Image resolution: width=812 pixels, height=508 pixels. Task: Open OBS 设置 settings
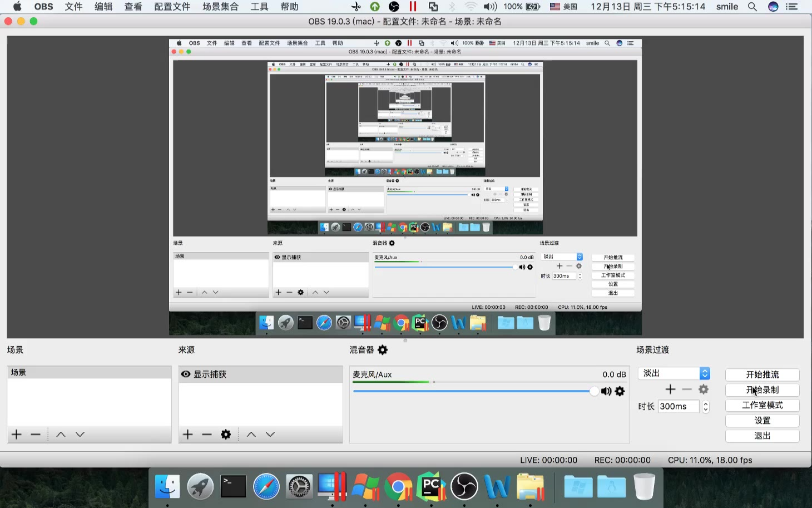tap(763, 421)
